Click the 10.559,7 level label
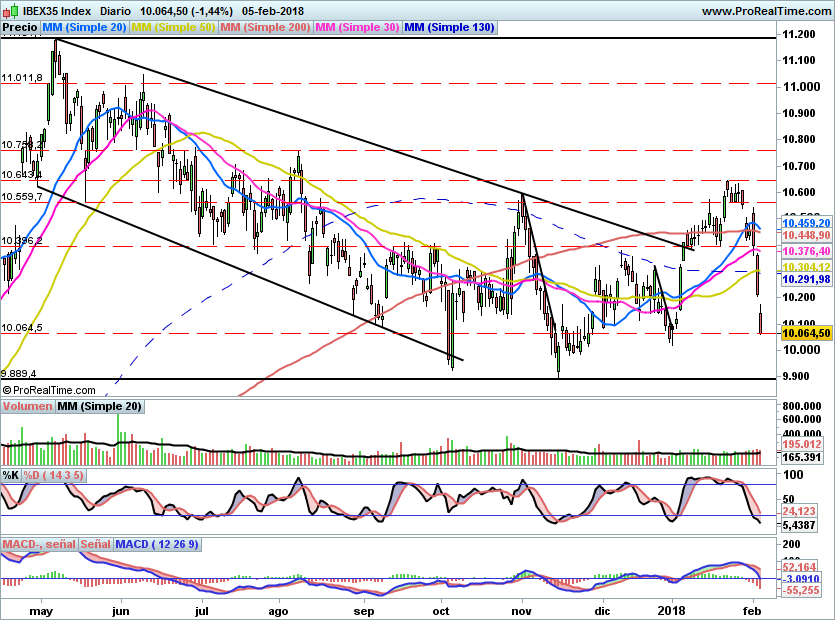The width and height of the screenshot is (835, 620). click(22, 197)
